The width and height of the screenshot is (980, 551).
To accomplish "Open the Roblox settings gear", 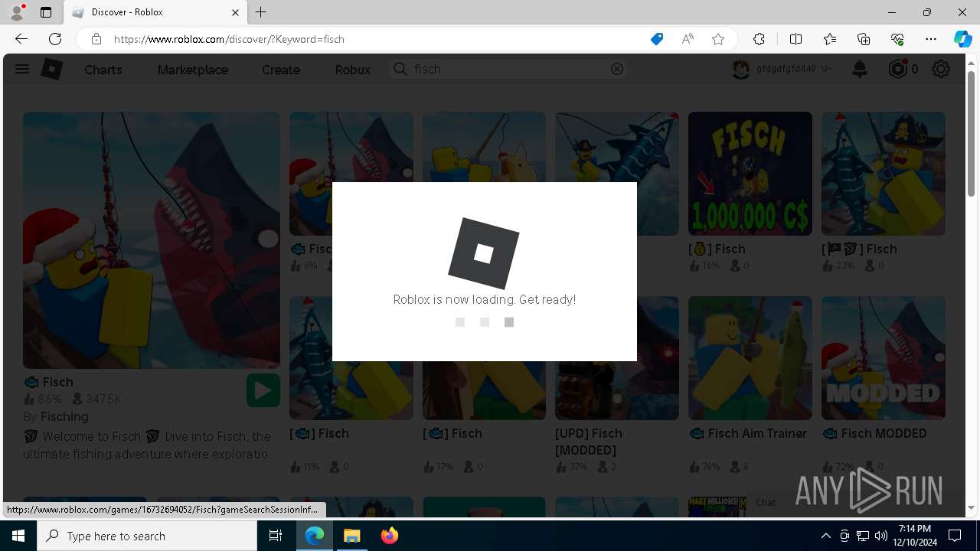I will click(941, 70).
